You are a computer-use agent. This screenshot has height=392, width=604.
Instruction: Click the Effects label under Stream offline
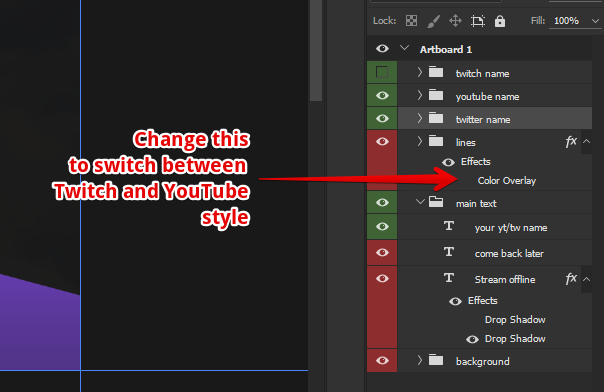click(482, 300)
